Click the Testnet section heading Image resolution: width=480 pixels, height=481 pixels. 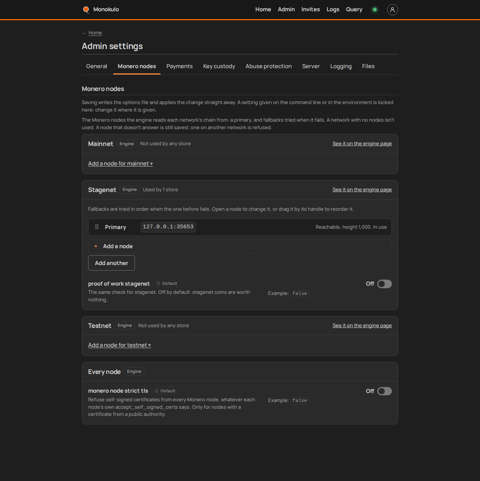100,325
